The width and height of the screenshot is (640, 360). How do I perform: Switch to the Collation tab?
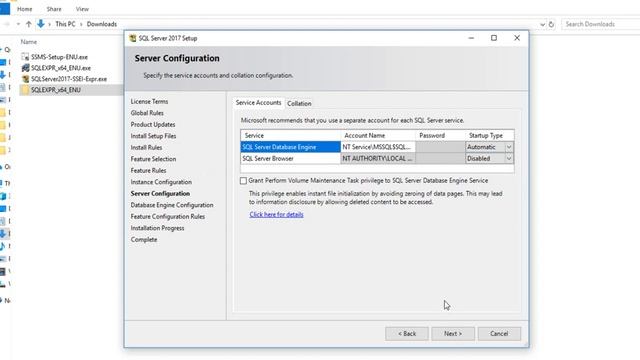coord(299,104)
